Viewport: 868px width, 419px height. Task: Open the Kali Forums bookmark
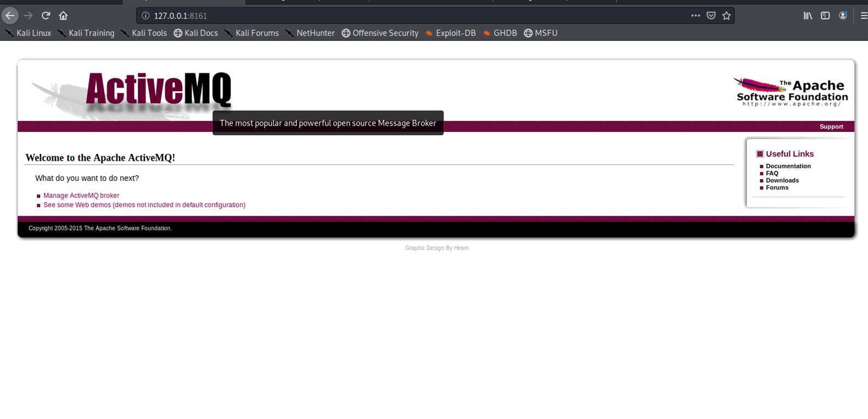coord(251,33)
